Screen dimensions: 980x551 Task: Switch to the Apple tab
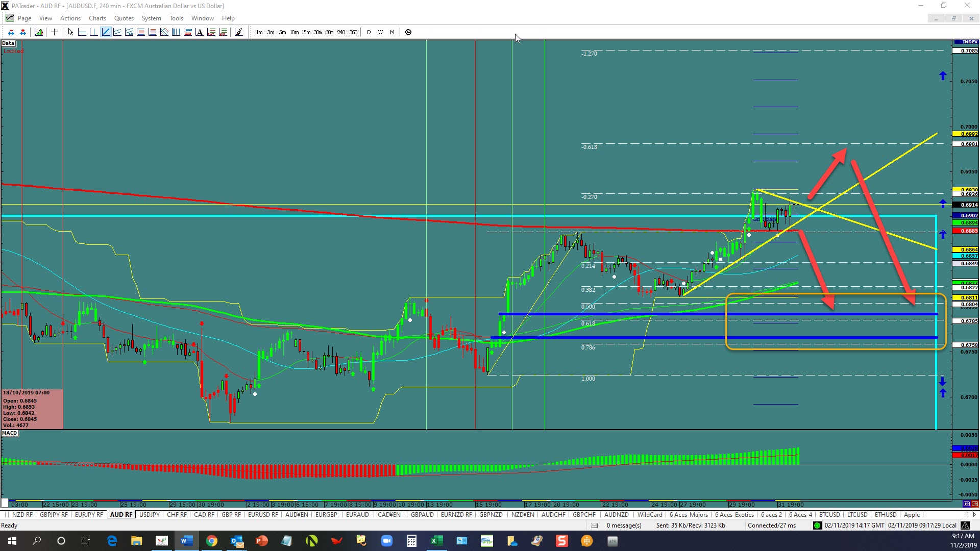(912, 515)
